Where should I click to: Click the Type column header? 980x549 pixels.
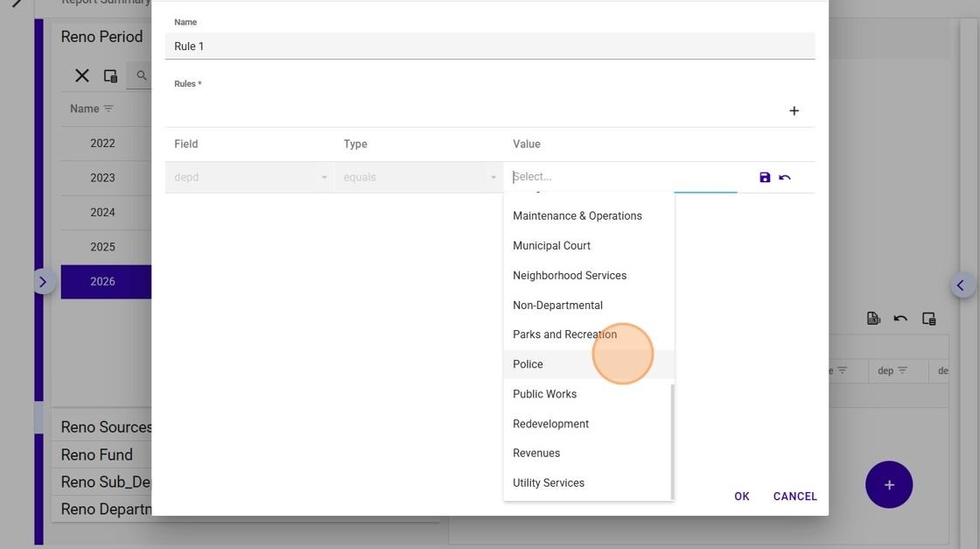pos(355,144)
